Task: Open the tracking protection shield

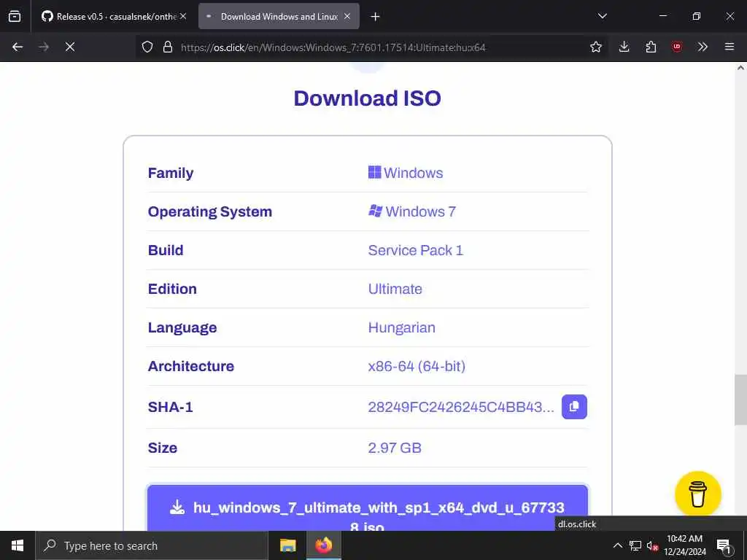Action: [x=147, y=47]
